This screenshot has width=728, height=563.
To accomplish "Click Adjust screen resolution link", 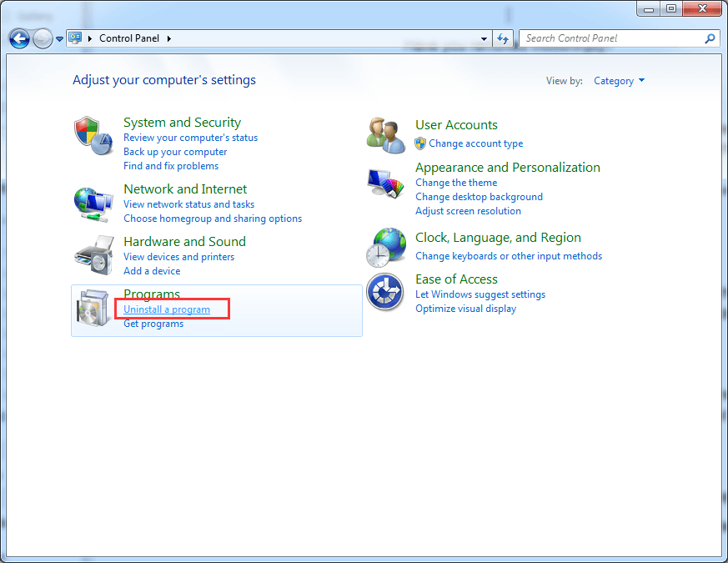I will [468, 211].
